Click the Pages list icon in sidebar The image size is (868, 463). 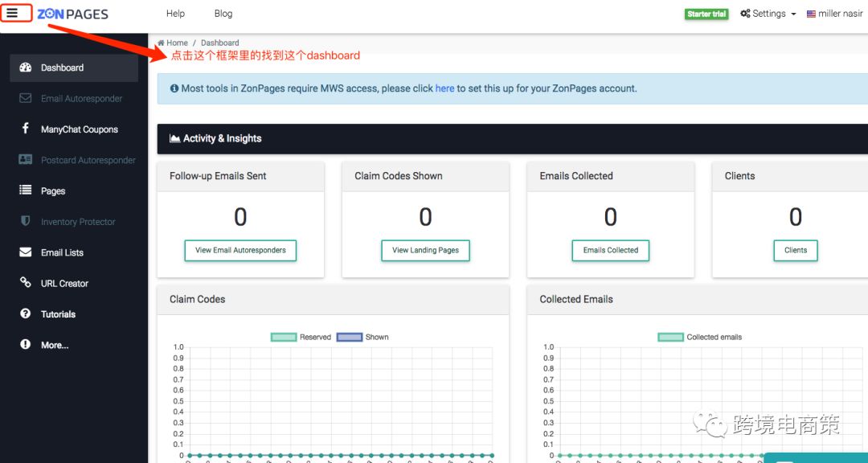pos(25,191)
